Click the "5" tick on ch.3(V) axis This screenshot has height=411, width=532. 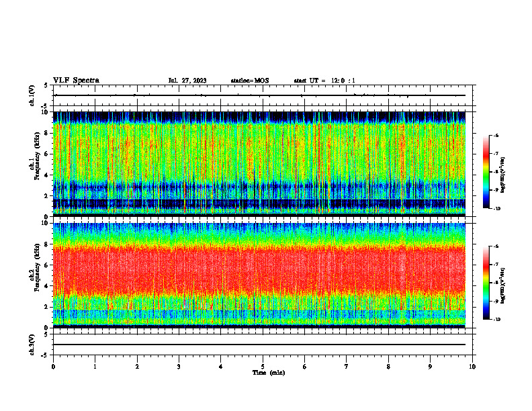click(x=47, y=334)
